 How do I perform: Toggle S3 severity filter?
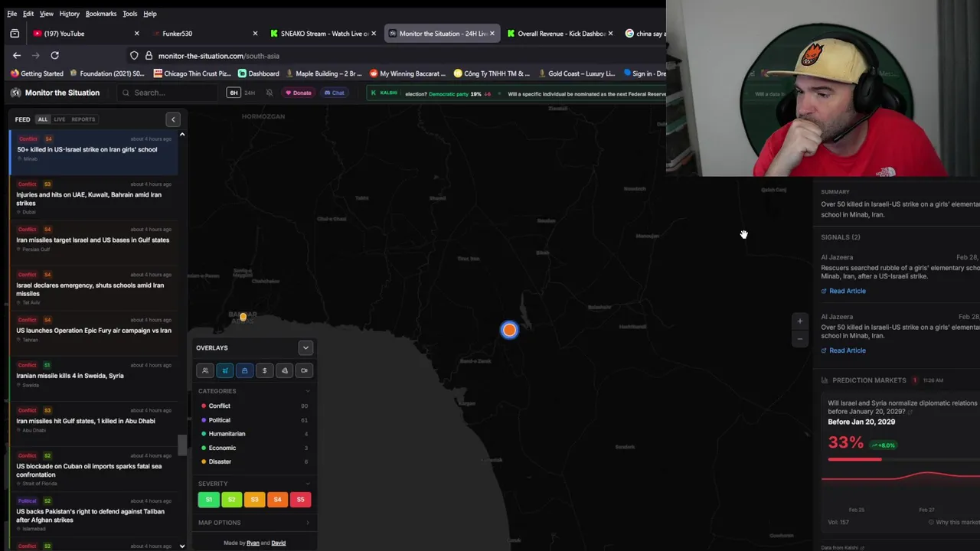(254, 500)
